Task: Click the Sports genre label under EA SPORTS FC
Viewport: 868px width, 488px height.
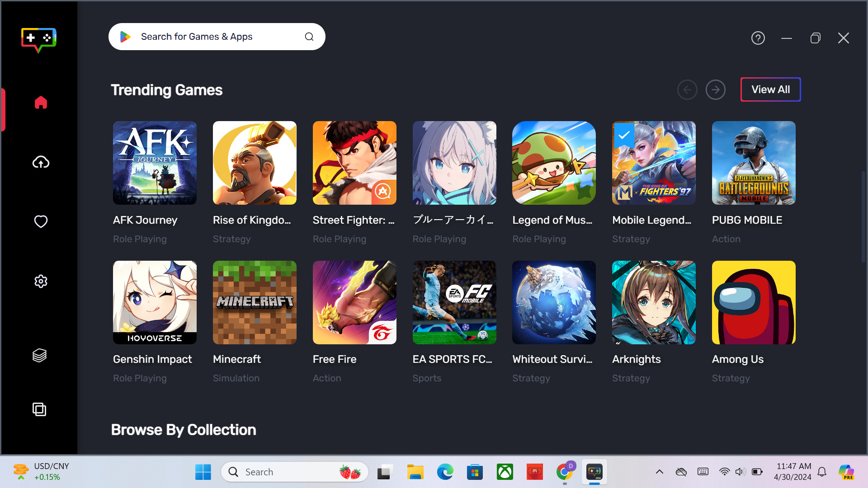Action: click(x=427, y=378)
